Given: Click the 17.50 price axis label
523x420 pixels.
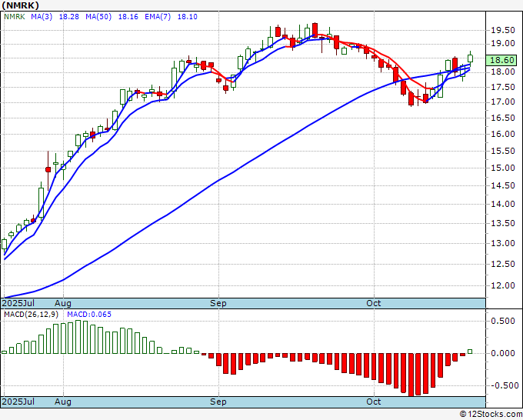Looking at the screenshot, I should tap(503, 87).
